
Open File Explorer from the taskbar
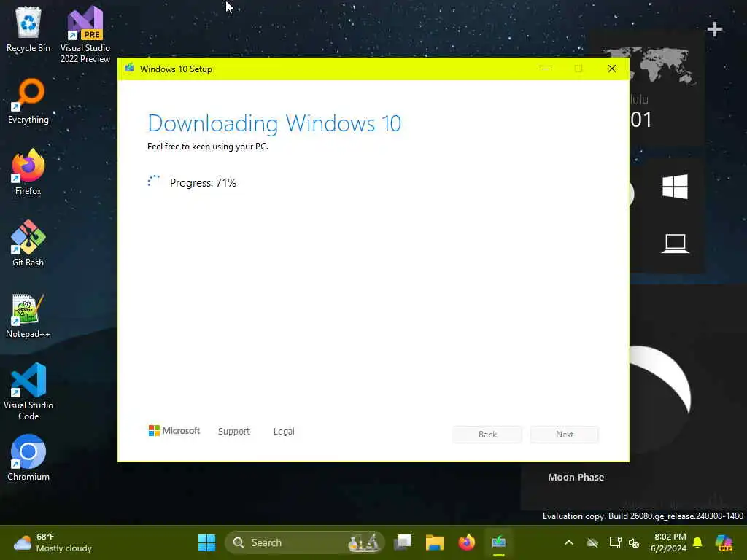click(435, 542)
